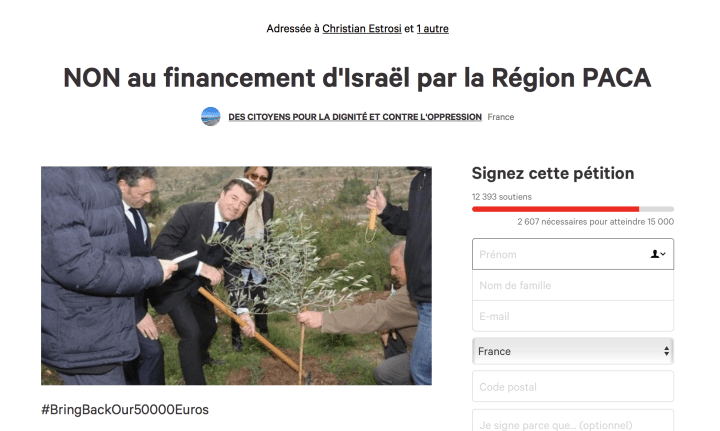Click '2 607 nécessaires pour atteindre 15 000' text

pyautogui.click(x=596, y=222)
